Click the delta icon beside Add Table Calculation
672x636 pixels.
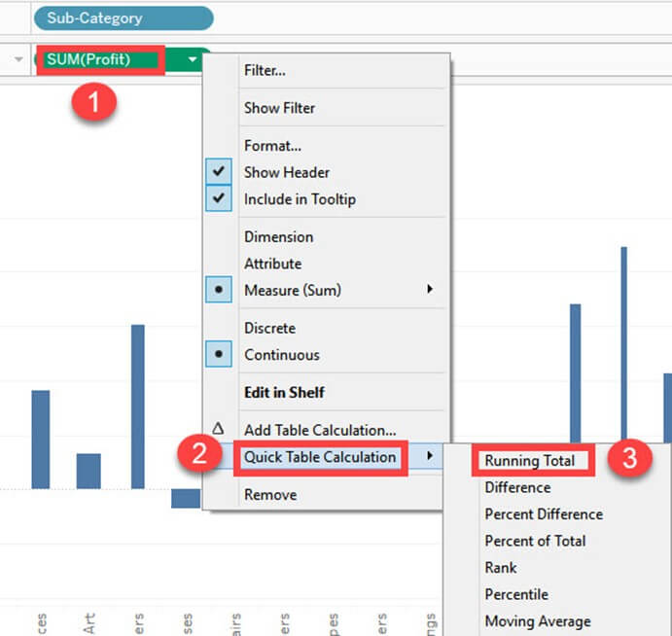[x=219, y=429]
